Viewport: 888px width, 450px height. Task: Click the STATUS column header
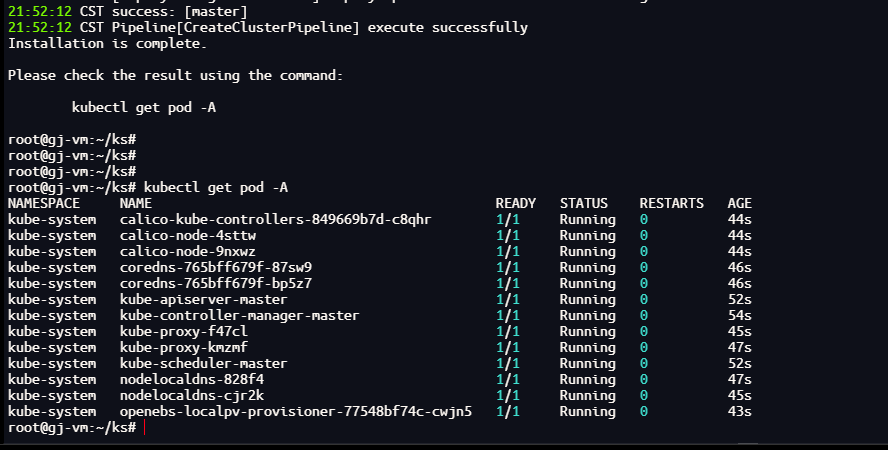584,203
